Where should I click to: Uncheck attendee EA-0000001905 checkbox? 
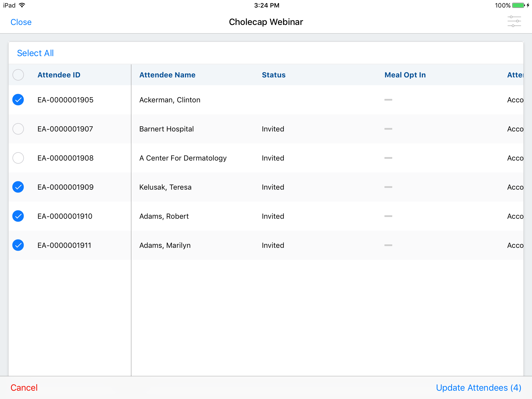(18, 100)
